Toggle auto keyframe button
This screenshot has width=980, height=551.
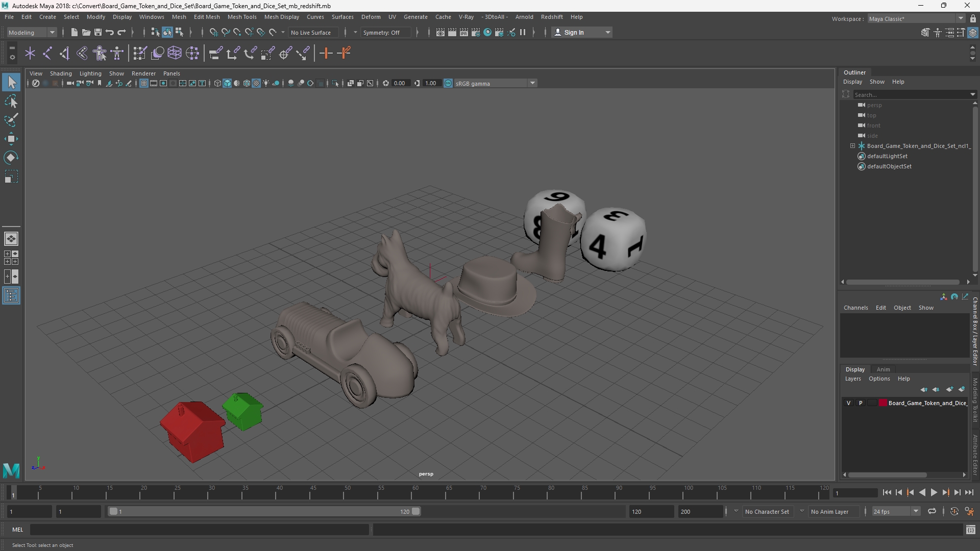tap(954, 511)
